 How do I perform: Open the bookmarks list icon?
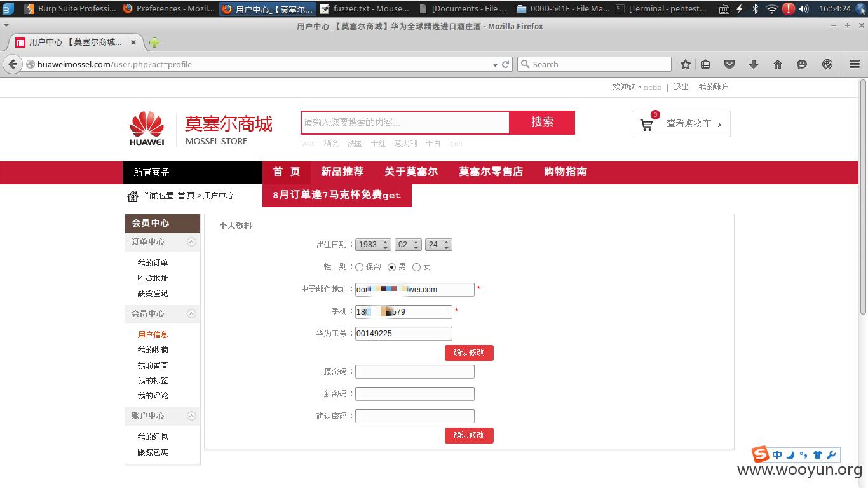(705, 64)
